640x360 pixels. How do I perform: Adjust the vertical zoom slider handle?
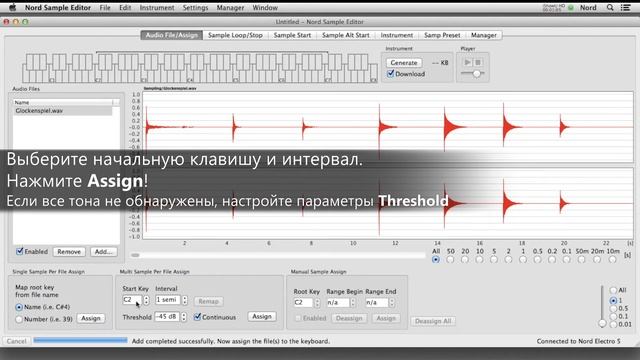tap(602, 323)
